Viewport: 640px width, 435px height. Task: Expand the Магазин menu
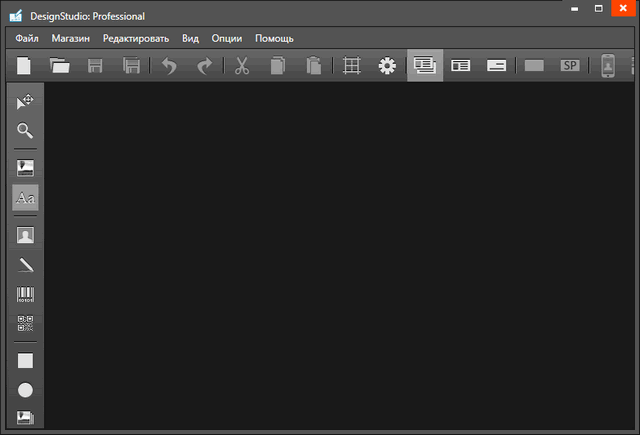coord(71,38)
